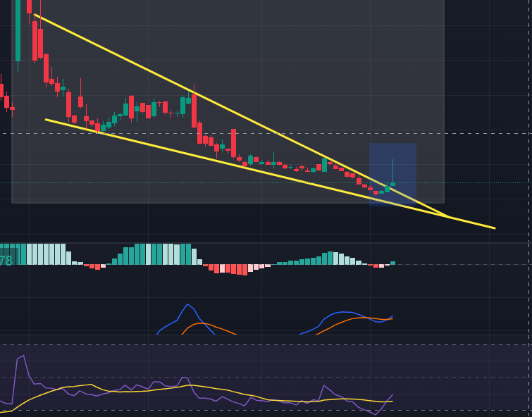Select the latest green histogram bar
The width and height of the screenshot is (532, 417).
(393, 263)
